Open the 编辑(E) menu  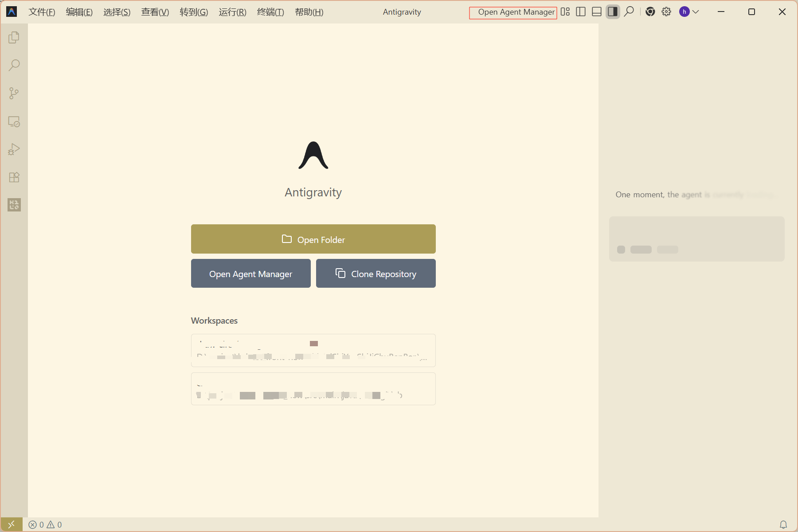coord(79,12)
